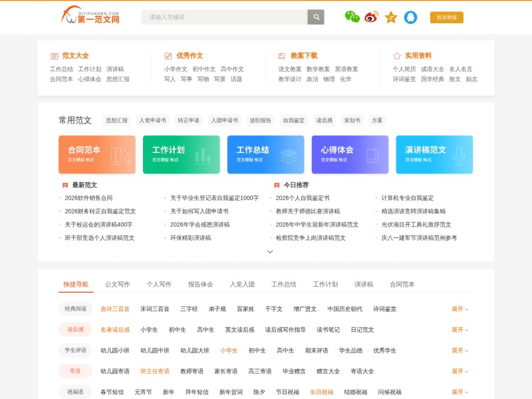Switch to the 公文写作 tab
The height and width of the screenshot is (399, 532).
(x=118, y=285)
